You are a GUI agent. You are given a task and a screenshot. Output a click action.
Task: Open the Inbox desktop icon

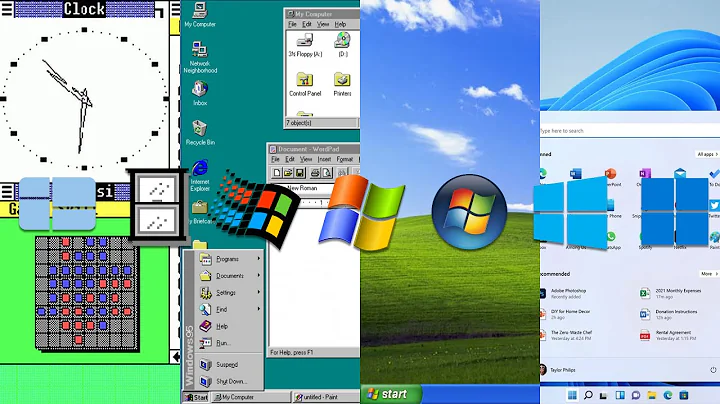(x=200, y=93)
